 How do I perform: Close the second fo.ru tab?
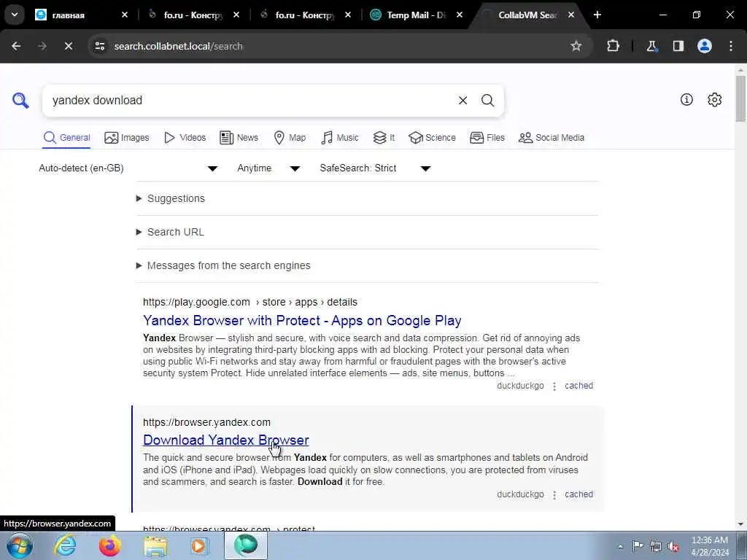coord(348,15)
